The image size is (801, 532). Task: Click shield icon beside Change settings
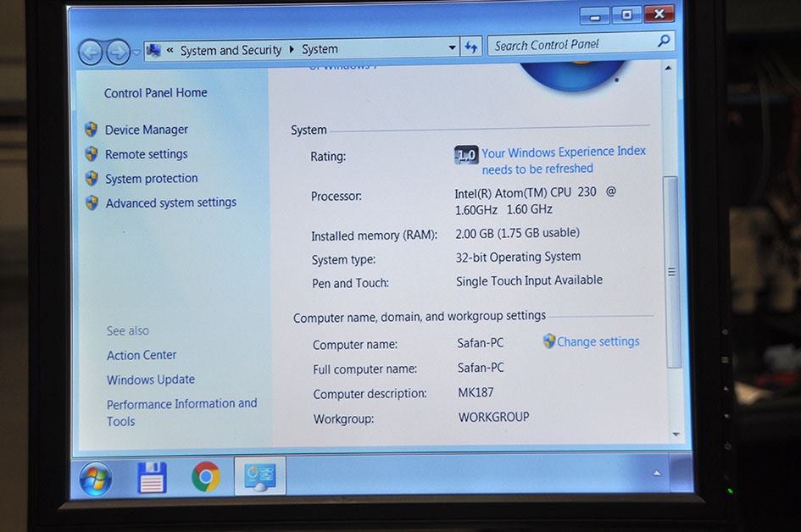pos(549,341)
